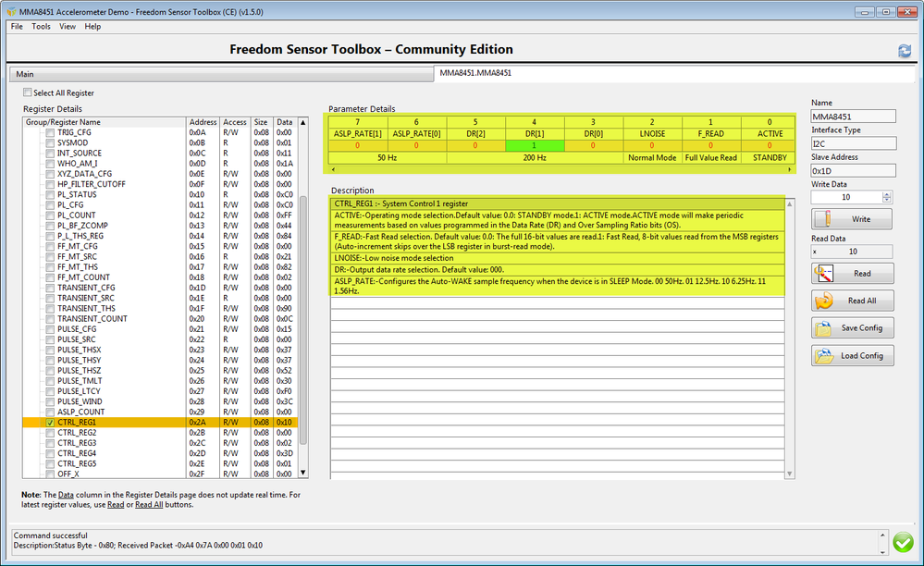
Task: Check the XYZ_DATA_CFG register checkbox
Action: (x=50, y=174)
